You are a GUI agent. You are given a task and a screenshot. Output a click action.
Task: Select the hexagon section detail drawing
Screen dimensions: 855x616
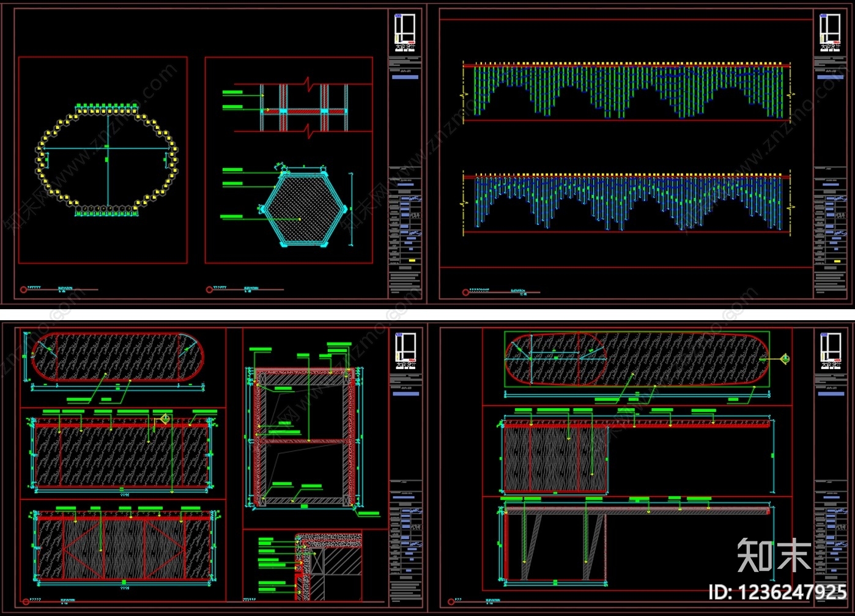pyautogui.click(x=303, y=207)
